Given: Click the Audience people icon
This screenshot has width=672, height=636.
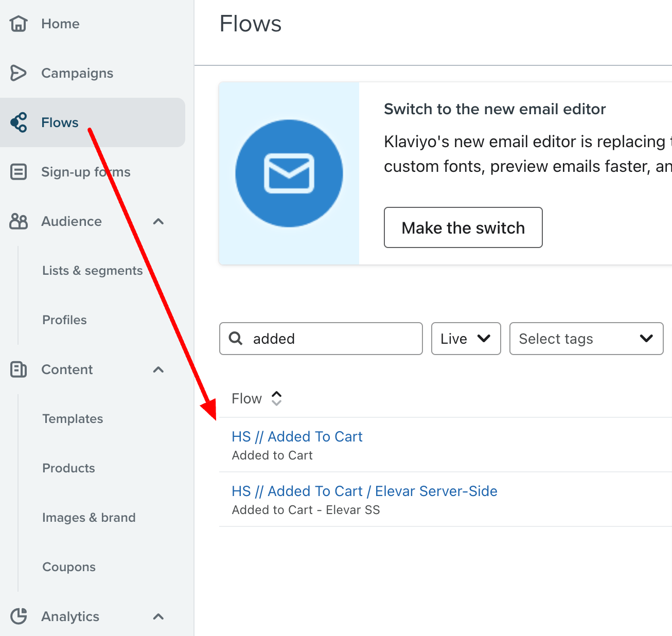Looking at the screenshot, I should pyautogui.click(x=19, y=221).
